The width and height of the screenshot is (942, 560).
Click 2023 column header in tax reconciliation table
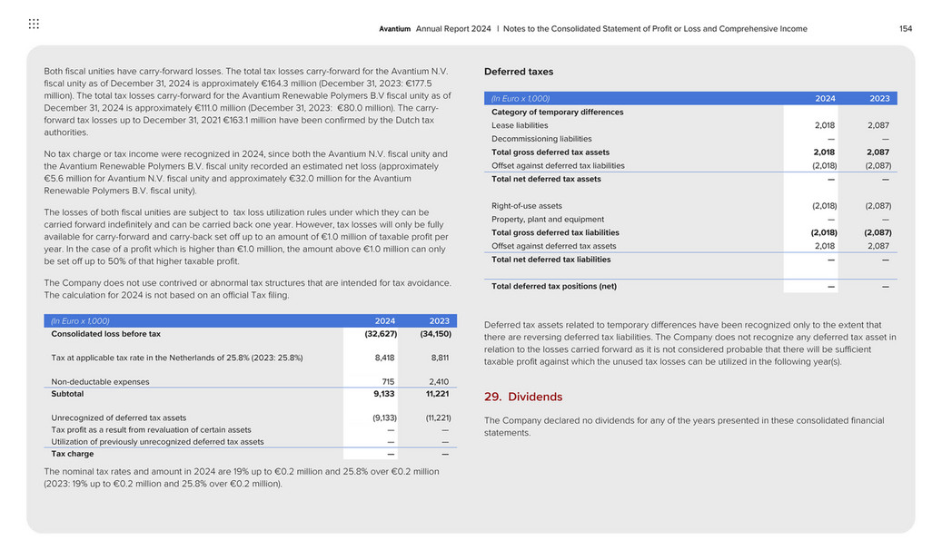439,321
